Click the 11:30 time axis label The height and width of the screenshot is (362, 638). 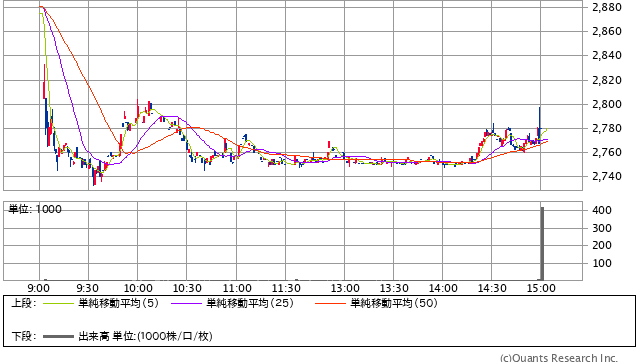286,288
